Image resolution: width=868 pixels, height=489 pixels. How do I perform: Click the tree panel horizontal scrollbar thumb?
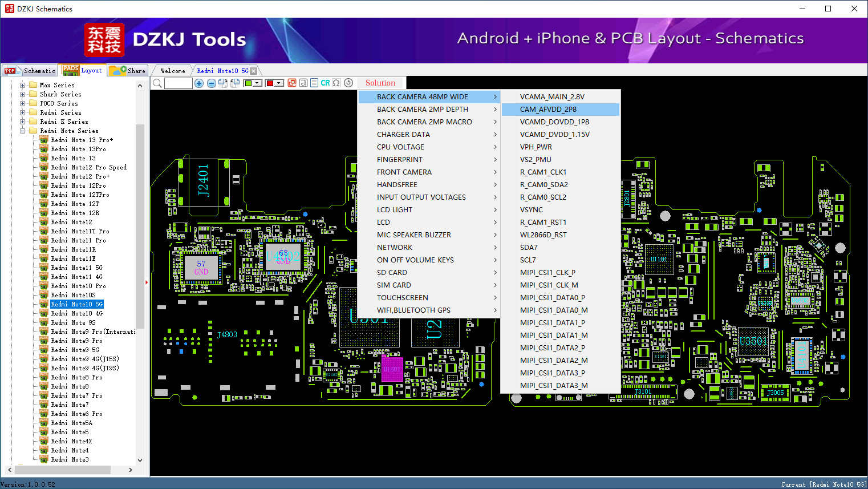(63, 470)
